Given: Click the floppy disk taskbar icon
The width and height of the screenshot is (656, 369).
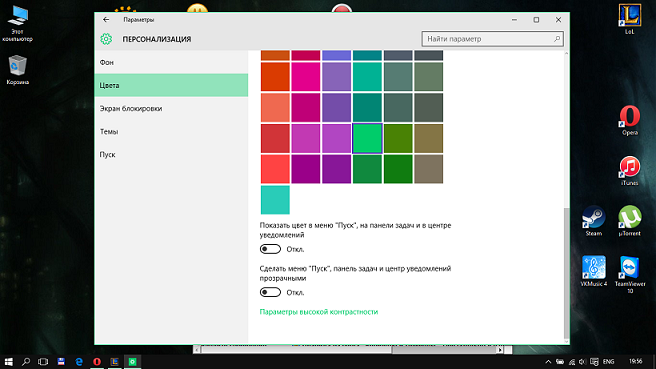Looking at the screenshot, I should (x=61, y=361).
